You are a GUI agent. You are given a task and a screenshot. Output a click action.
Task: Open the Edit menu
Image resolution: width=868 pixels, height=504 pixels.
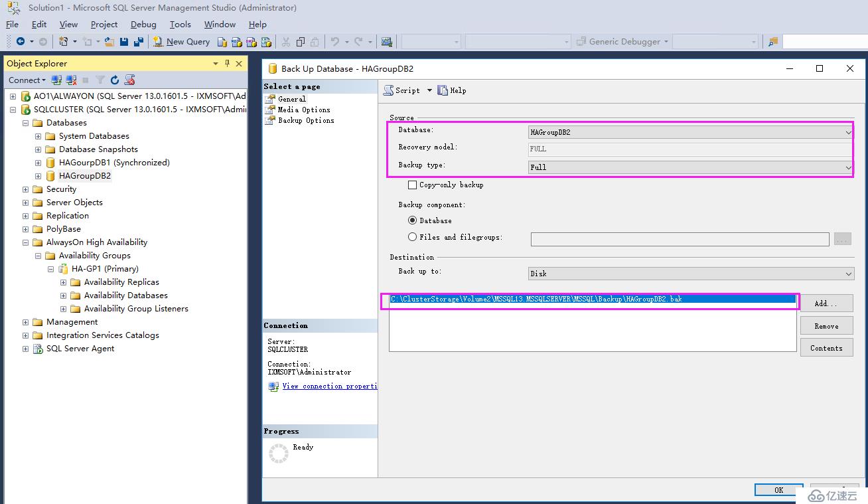pos(39,25)
